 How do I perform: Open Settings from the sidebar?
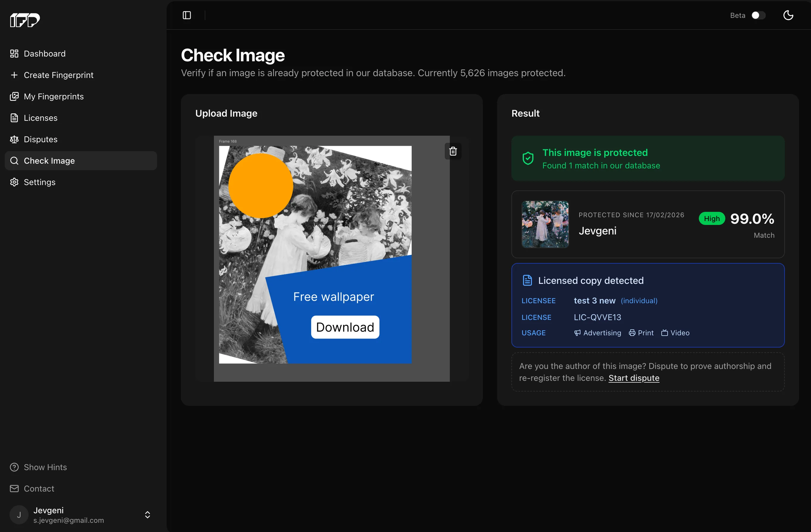[x=81, y=182]
